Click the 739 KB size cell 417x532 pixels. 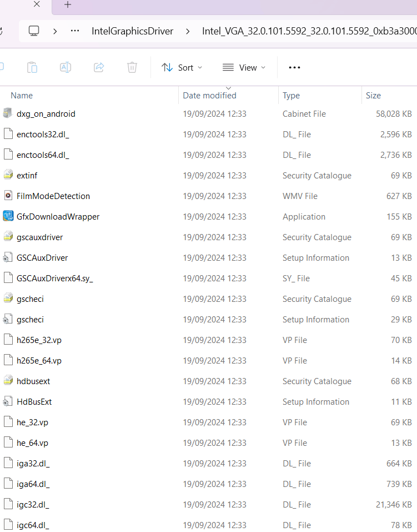pos(399,484)
